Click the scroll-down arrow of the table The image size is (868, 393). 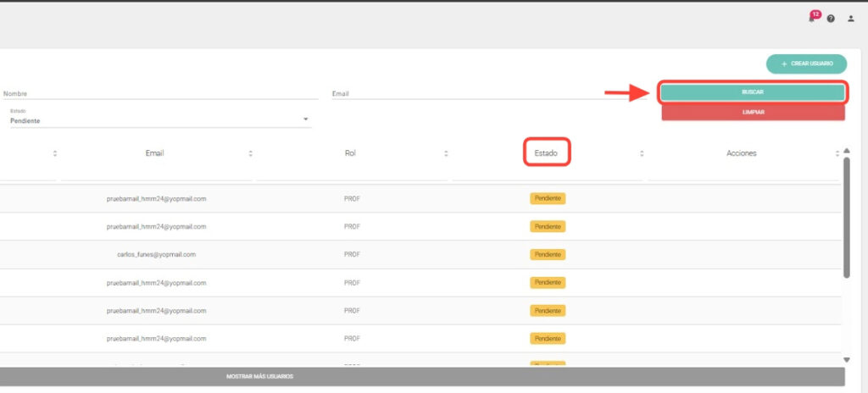(x=846, y=360)
